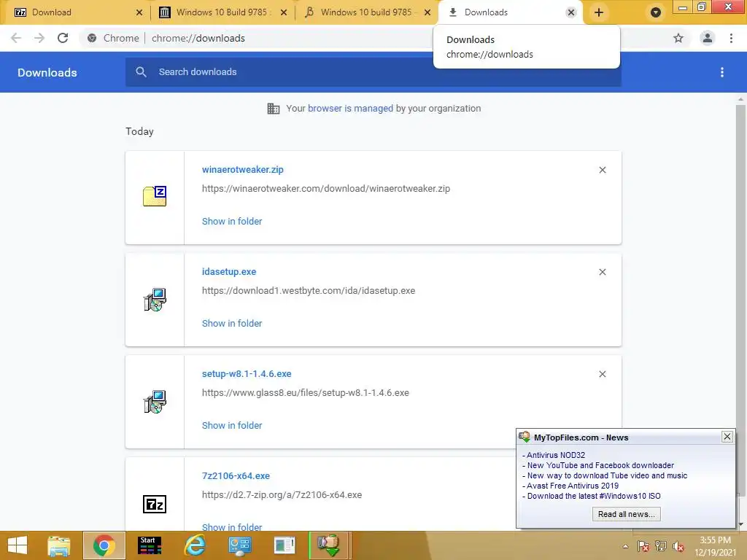Focus the Search downloads field
Screen dimensions: 747x560
(x=373, y=72)
